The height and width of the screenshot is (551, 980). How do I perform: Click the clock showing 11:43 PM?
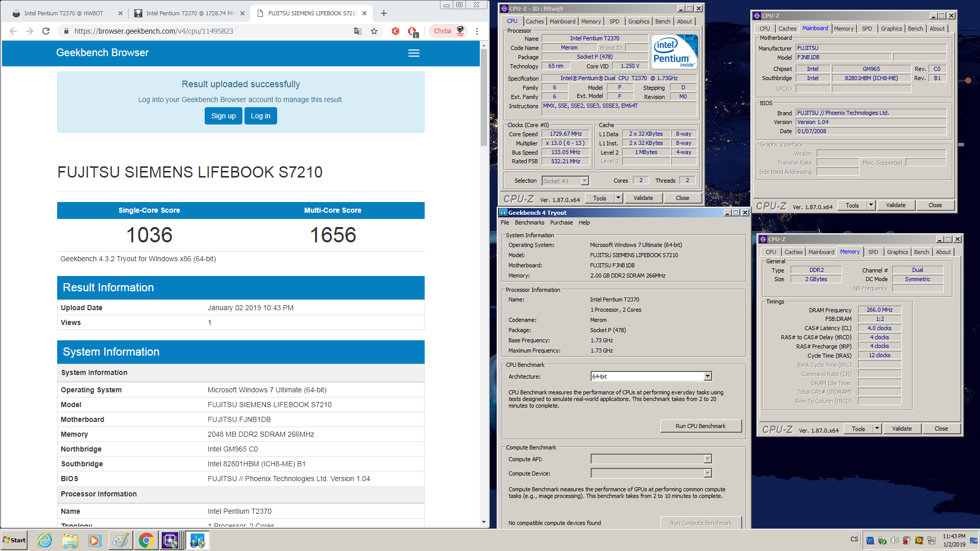pos(954,536)
